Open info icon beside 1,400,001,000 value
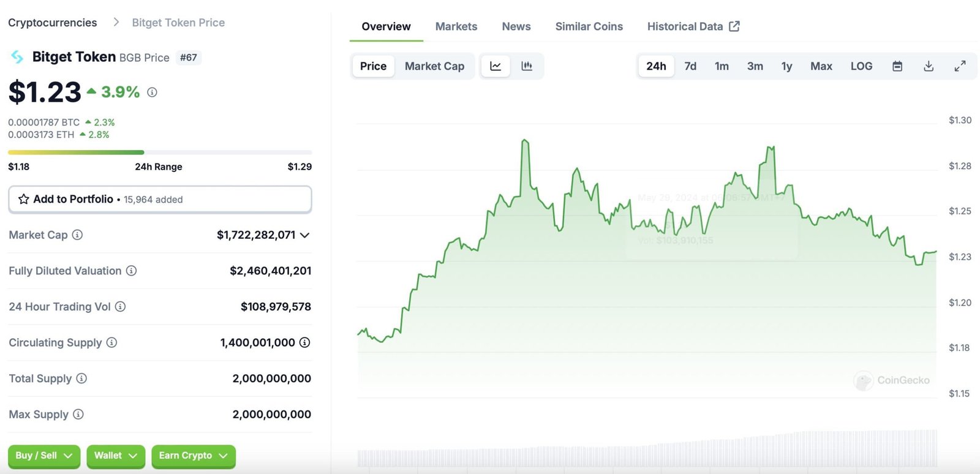The height and width of the screenshot is (474, 980). (x=304, y=342)
